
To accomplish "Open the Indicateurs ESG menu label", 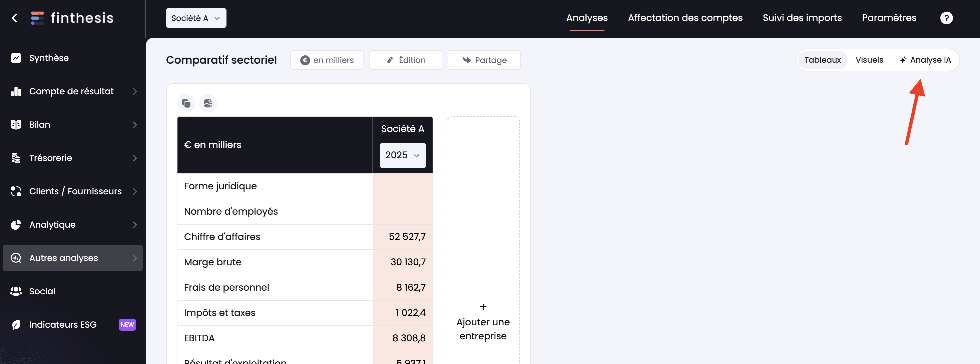I will click(63, 324).
